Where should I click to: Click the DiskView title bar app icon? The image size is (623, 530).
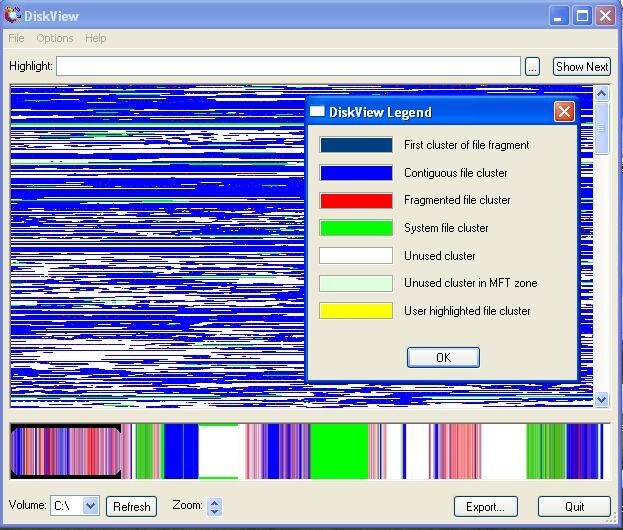(12, 15)
